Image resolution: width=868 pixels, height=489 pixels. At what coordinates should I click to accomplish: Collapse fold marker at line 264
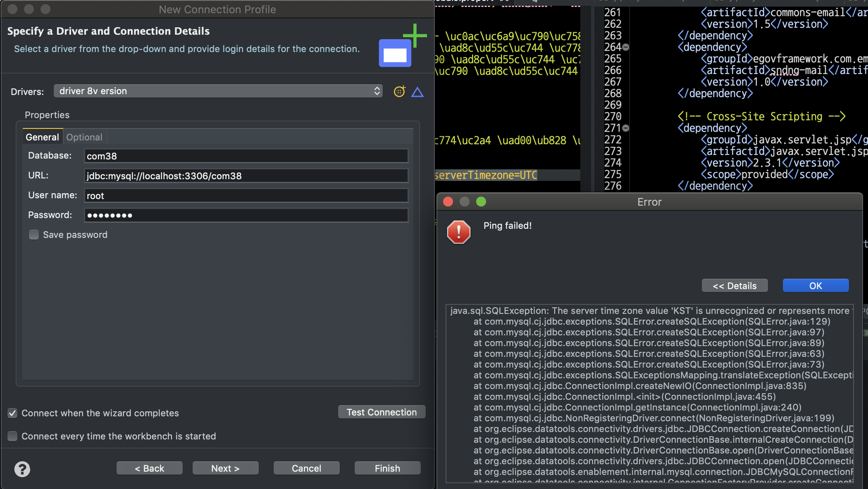[x=626, y=47]
